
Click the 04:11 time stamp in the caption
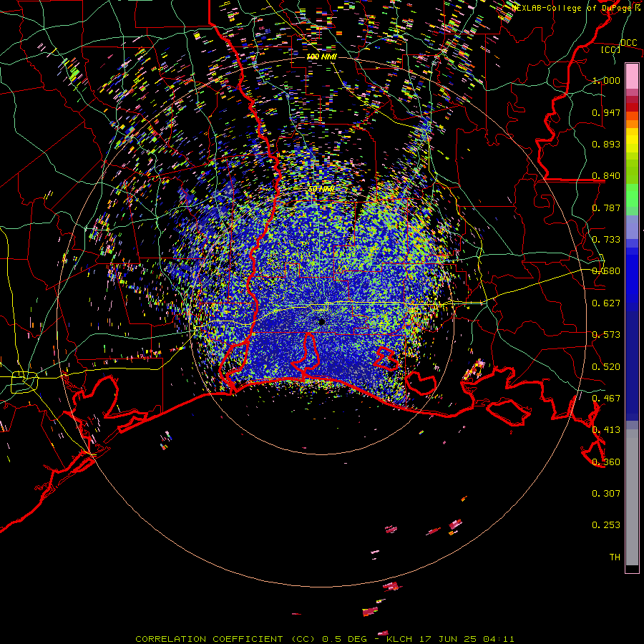tap(499, 639)
